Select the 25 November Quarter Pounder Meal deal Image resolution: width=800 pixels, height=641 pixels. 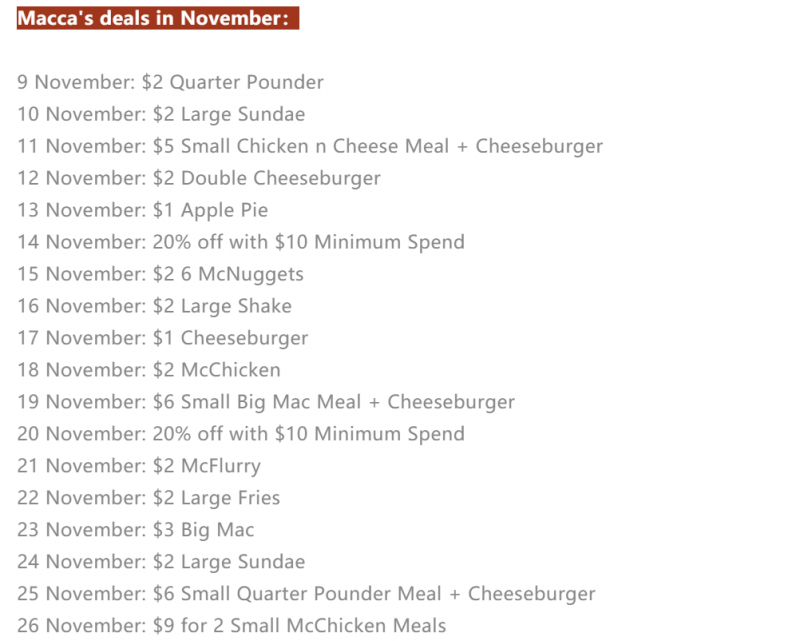coord(306,594)
